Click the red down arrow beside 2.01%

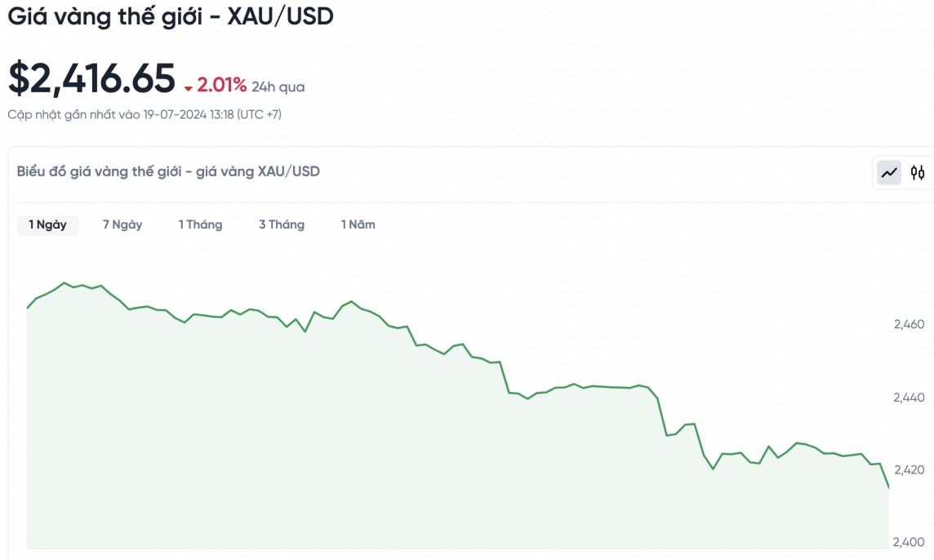[189, 88]
